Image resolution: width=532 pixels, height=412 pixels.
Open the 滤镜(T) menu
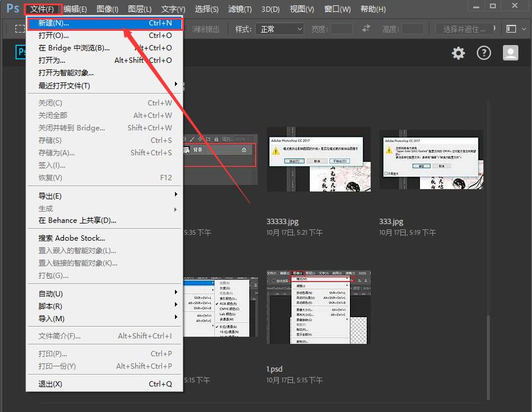click(x=240, y=9)
